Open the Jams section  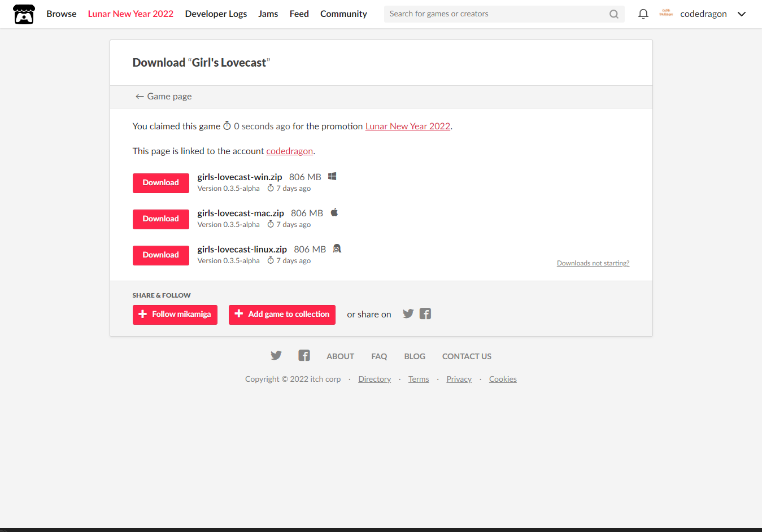(268, 14)
